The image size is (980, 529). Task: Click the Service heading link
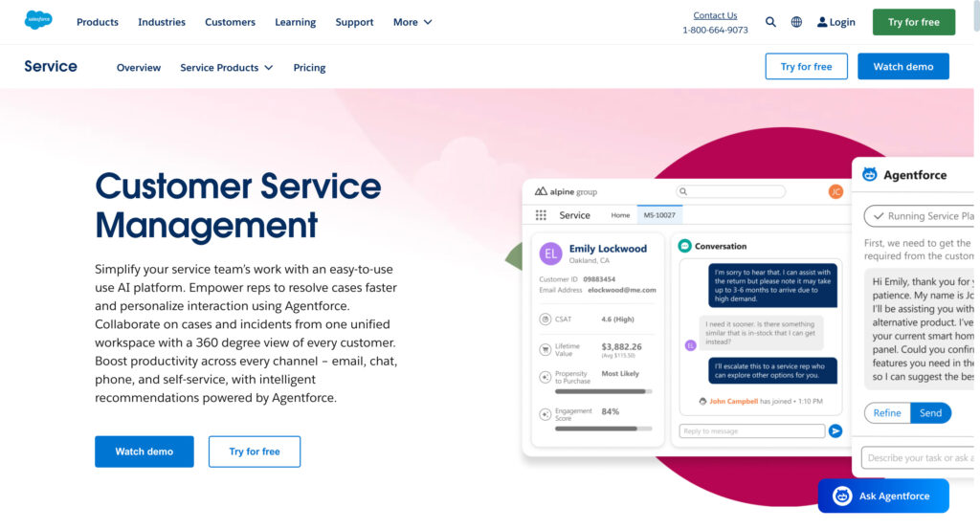[51, 66]
